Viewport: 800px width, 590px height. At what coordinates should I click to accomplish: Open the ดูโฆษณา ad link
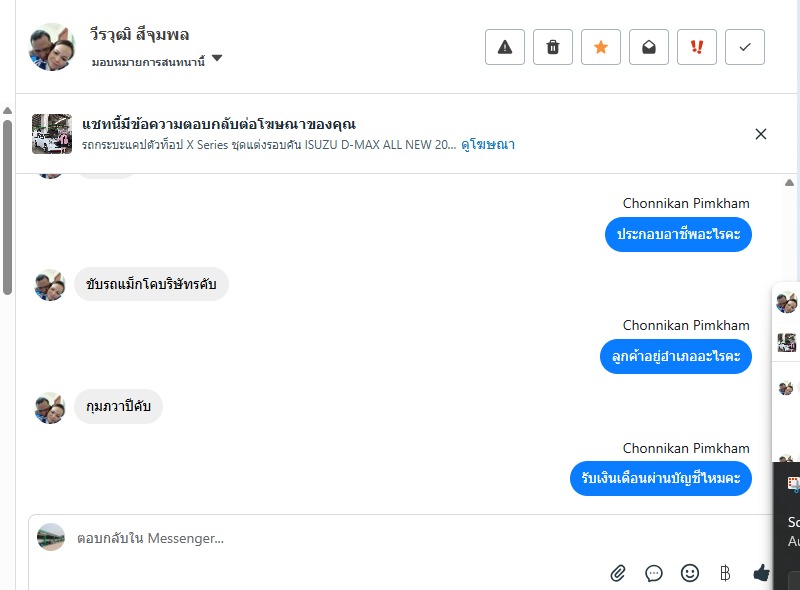[488, 145]
